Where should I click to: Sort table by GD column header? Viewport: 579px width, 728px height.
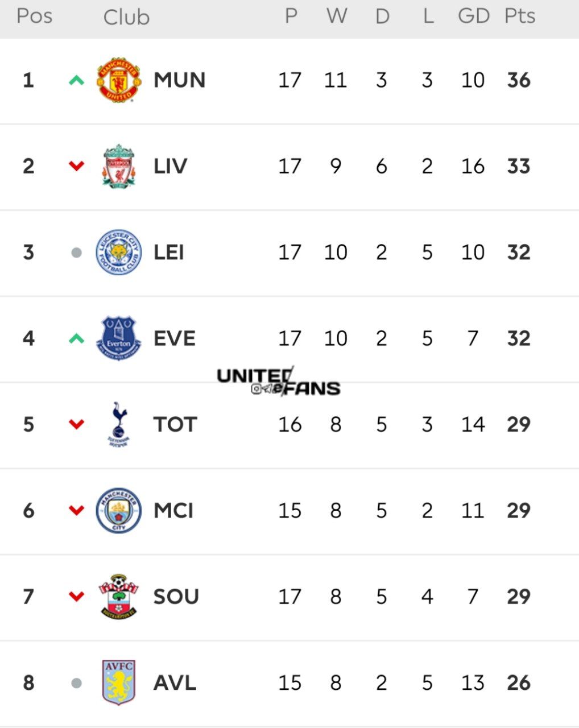[474, 16]
